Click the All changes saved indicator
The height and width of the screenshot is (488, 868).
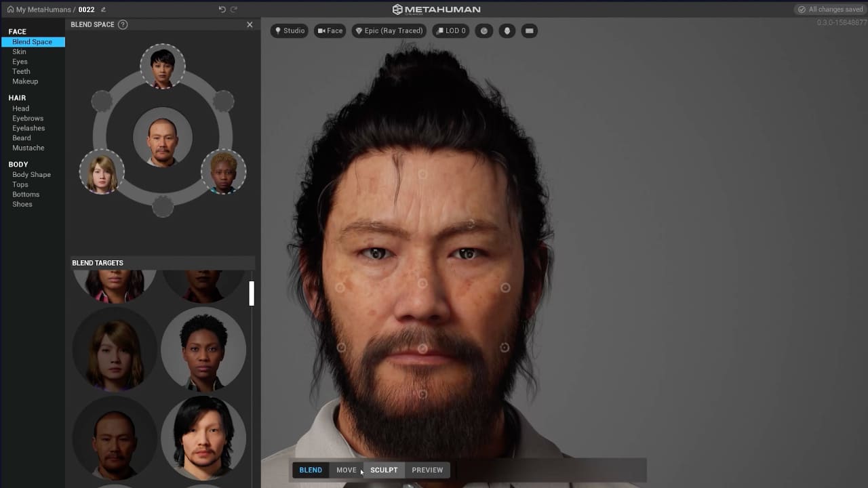point(830,9)
